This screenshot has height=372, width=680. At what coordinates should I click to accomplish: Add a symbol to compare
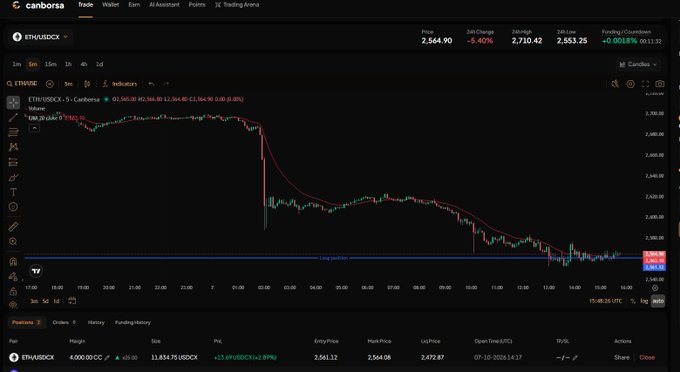[50, 84]
